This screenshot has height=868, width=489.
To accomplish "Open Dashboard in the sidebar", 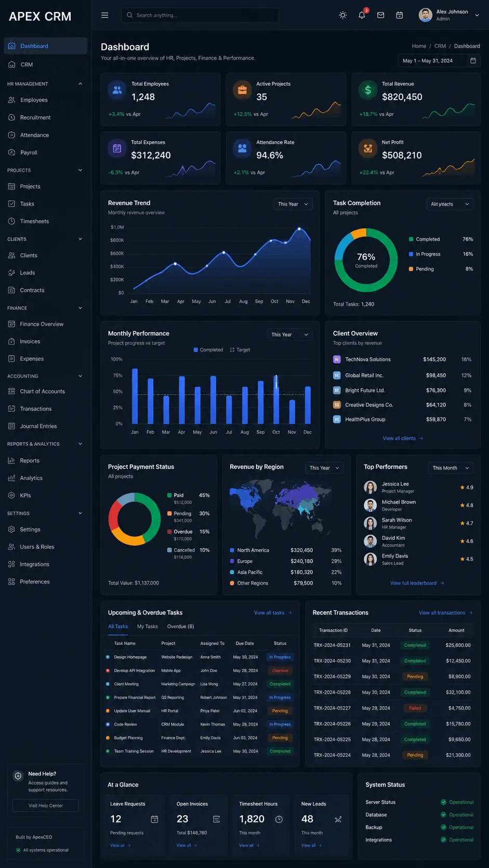I will click(46, 46).
